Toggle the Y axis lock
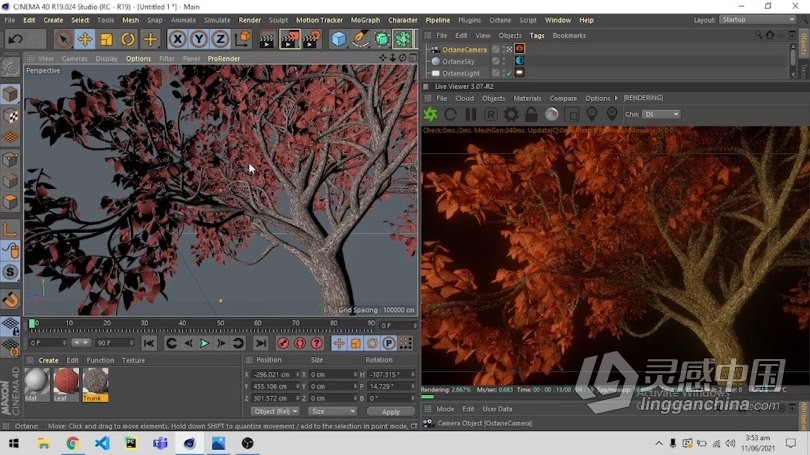The height and width of the screenshot is (455, 810). (x=199, y=39)
